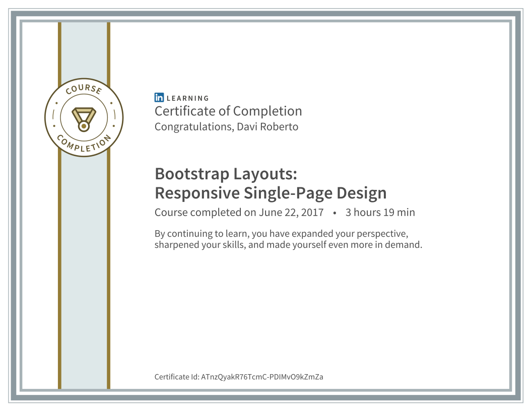Click the light blue ribbon below the seal

pos(84,271)
